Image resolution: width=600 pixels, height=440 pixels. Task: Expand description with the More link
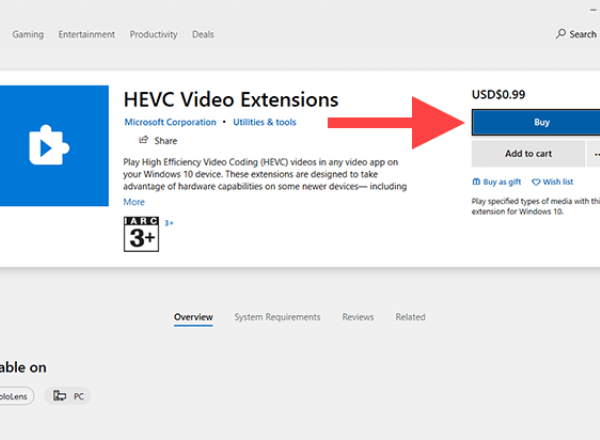click(x=134, y=202)
